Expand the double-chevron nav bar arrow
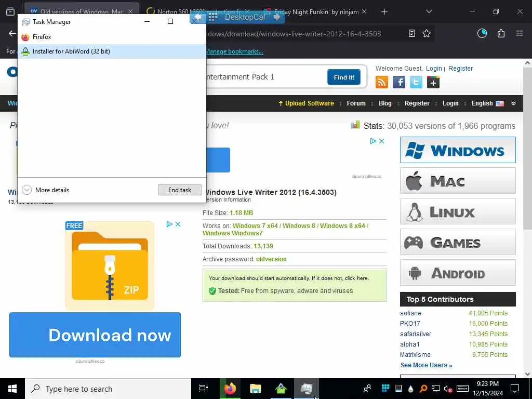 click(x=513, y=103)
